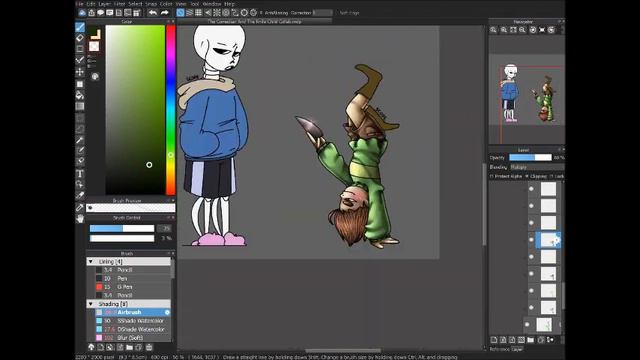Click the cloud save icon
640x360 pixels.
[x=82, y=13]
